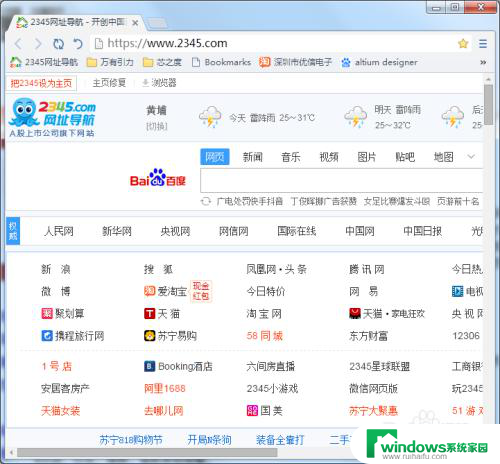Open the 万有引力 bookmark folder
The image size is (500, 464).
click(110, 62)
